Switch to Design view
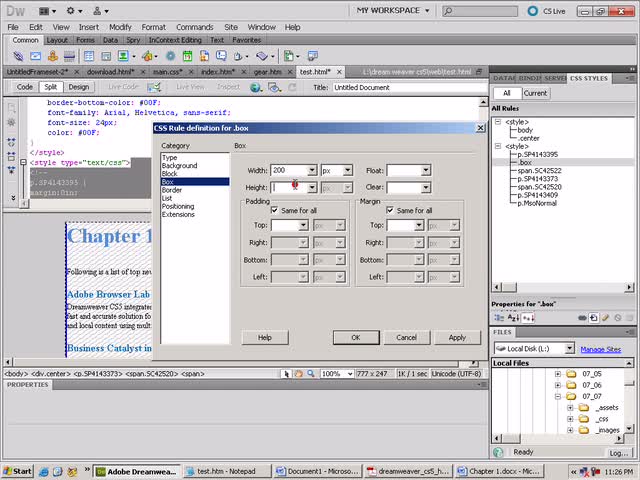 tap(78, 87)
